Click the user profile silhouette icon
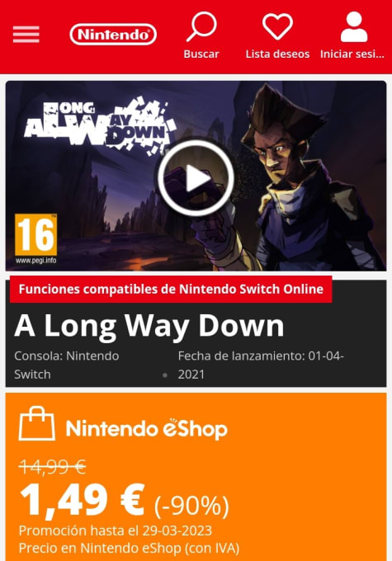The image size is (392, 561). pyautogui.click(x=354, y=26)
